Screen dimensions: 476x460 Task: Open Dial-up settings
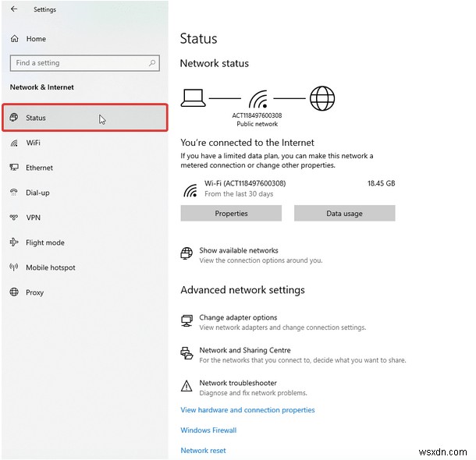point(37,193)
